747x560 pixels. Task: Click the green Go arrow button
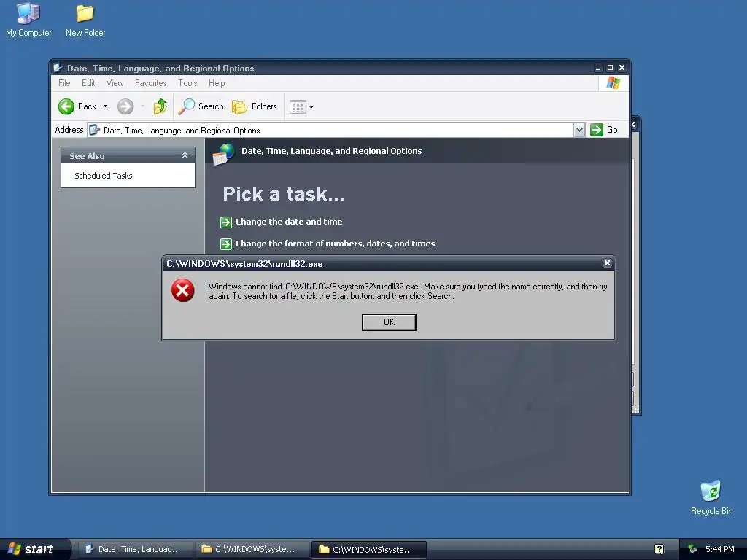tap(597, 130)
